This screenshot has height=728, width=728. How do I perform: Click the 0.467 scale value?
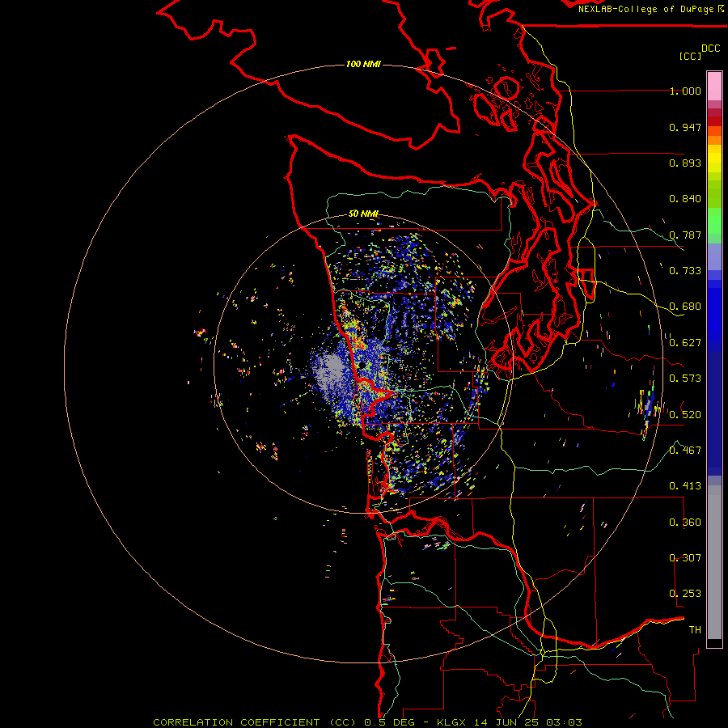point(685,451)
